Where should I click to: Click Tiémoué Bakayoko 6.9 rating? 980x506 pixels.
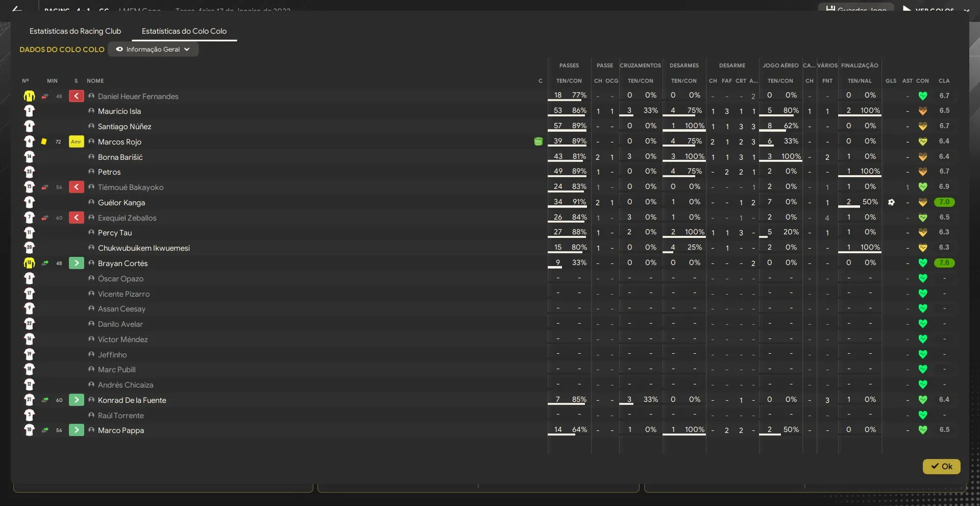tap(944, 187)
